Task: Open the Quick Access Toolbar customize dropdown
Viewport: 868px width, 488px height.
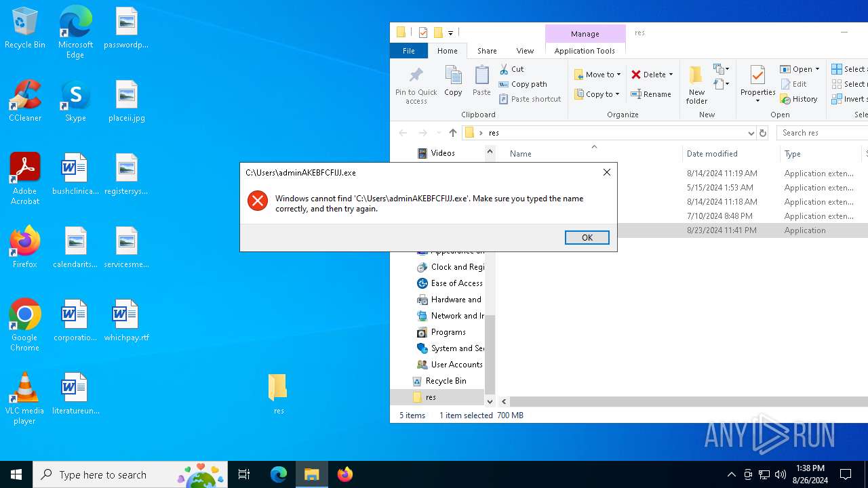Action: (x=450, y=33)
